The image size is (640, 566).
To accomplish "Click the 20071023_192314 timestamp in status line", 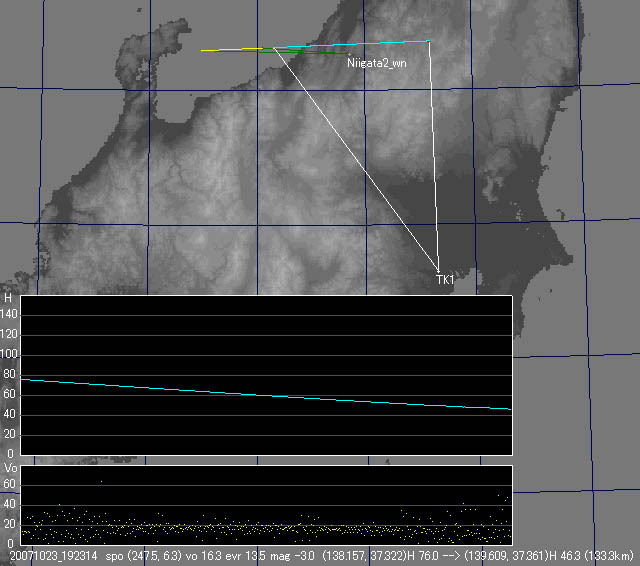I will point(53,556).
